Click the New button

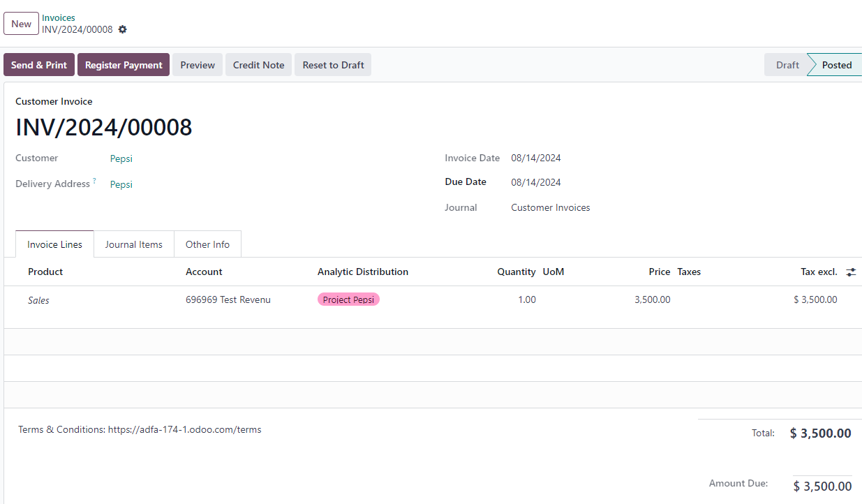coord(21,24)
